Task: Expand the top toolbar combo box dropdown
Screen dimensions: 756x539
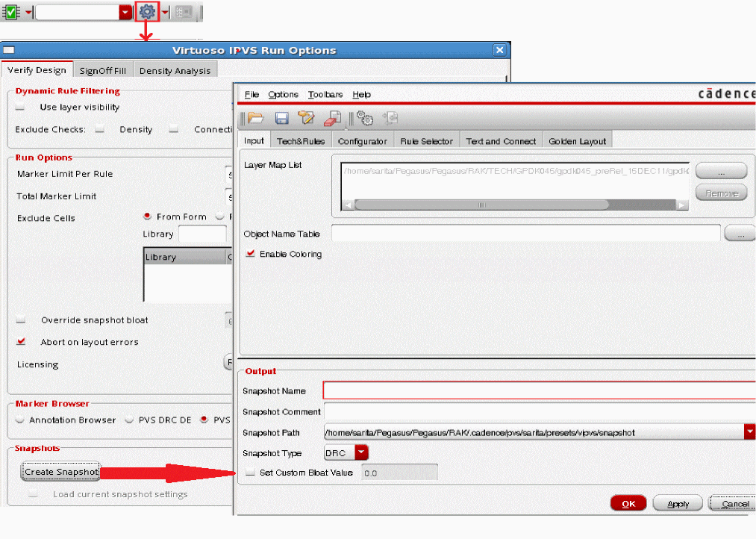Action: click(125, 13)
